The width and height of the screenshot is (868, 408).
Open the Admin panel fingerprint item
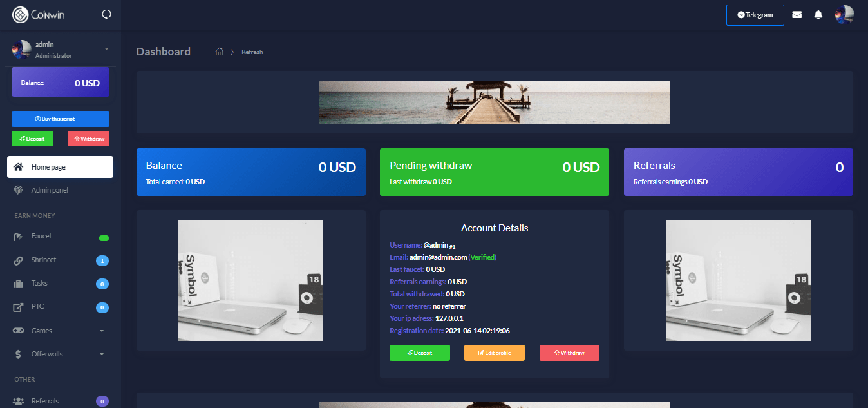(x=50, y=190)
